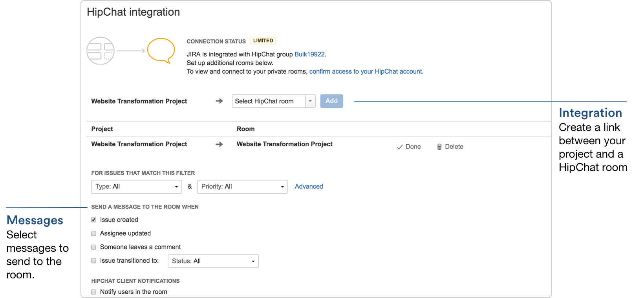Open the Select HipChat room dropdown
Viewport: 644px width, 298px height.
(x=274, y=101)
